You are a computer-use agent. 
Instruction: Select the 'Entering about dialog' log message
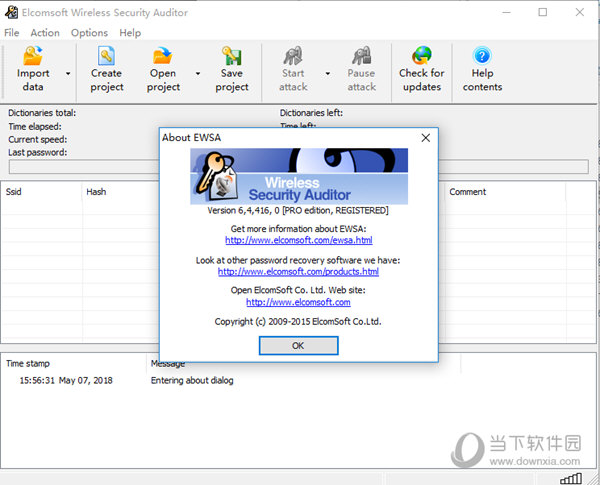click(192, 380)
